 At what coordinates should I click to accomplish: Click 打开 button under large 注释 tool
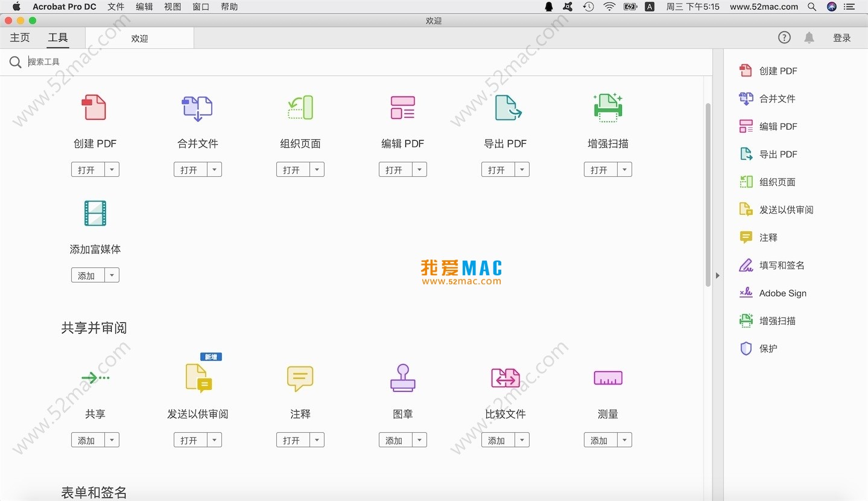tap(293, 440)
